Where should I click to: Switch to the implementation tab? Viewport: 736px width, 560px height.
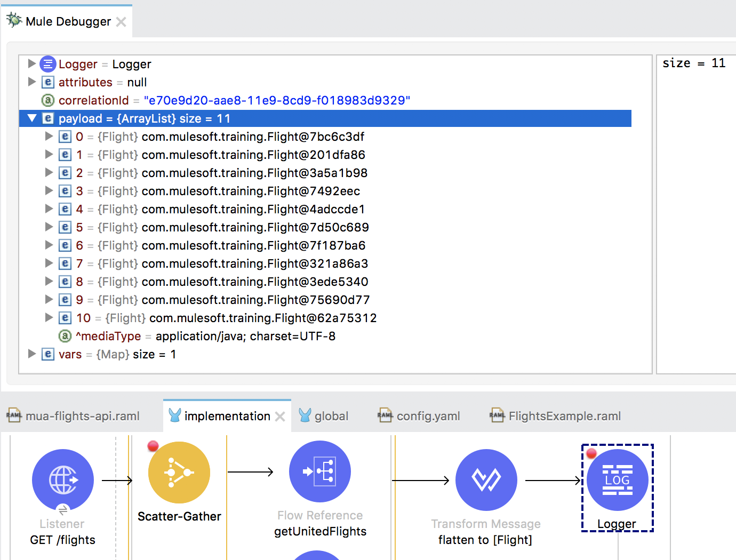click(x=227, y=416)
